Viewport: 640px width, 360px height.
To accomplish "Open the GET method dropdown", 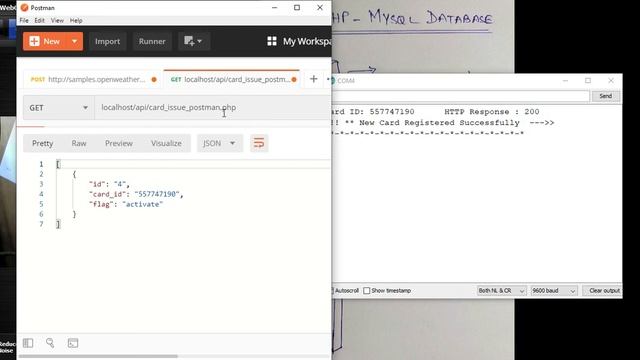I will point(58,108).
